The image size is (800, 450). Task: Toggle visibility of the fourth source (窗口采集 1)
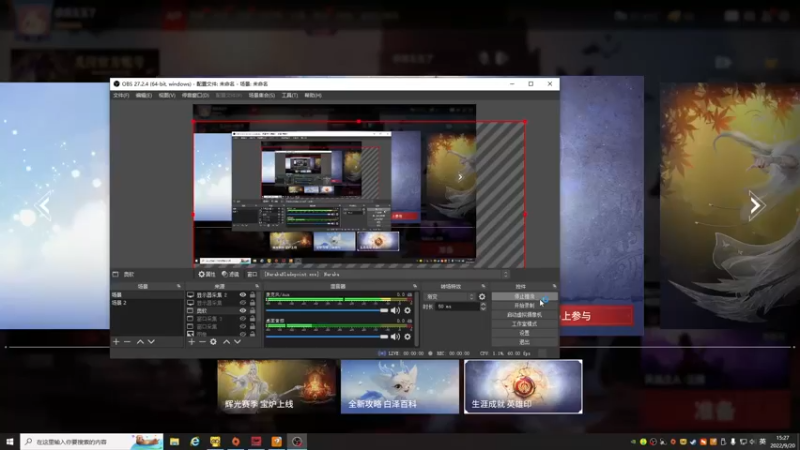pos(243,318)
